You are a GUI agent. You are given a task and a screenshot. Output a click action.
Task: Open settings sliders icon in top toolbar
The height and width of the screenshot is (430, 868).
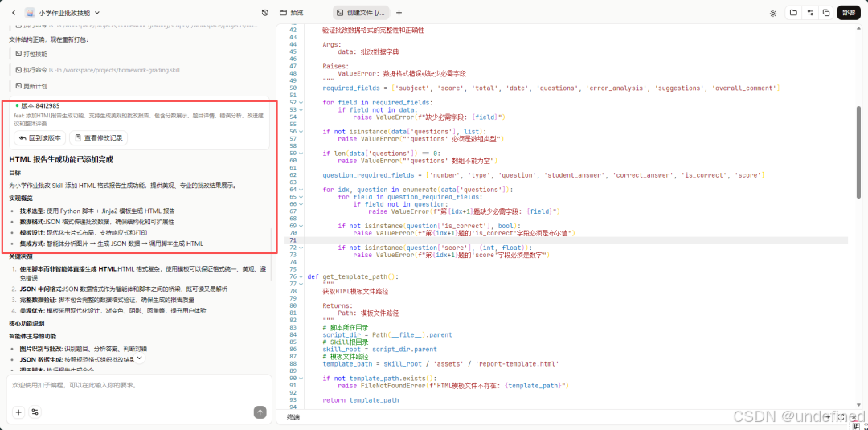tap(810, 13)
